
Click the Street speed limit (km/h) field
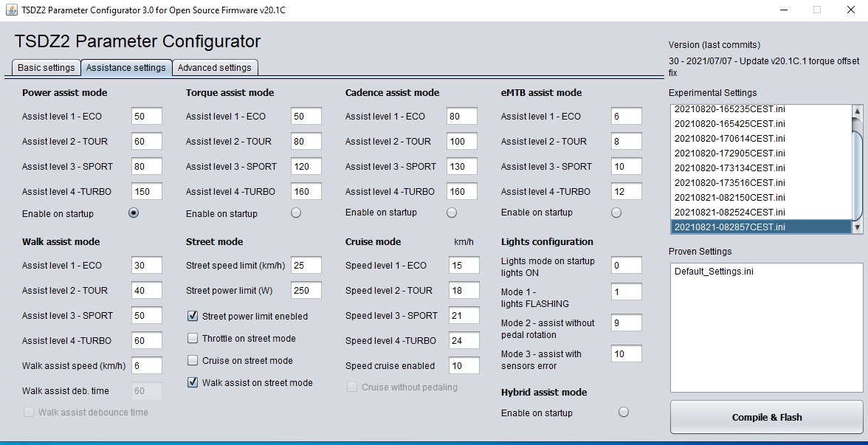click(x=306, y=265)
